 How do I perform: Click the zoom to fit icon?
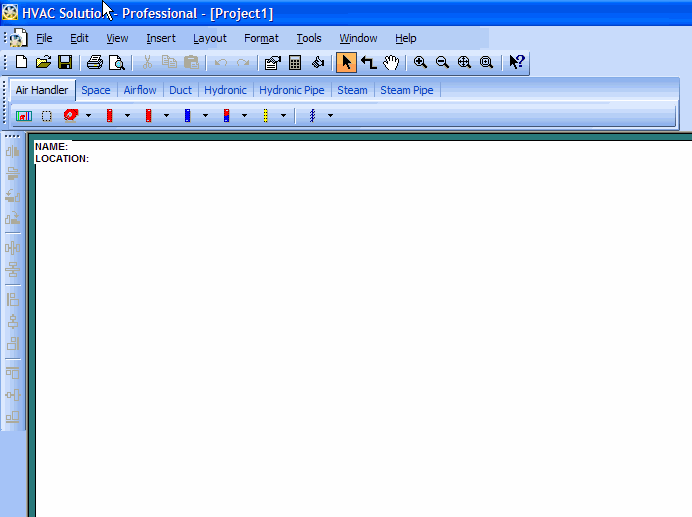pos(464,62)
